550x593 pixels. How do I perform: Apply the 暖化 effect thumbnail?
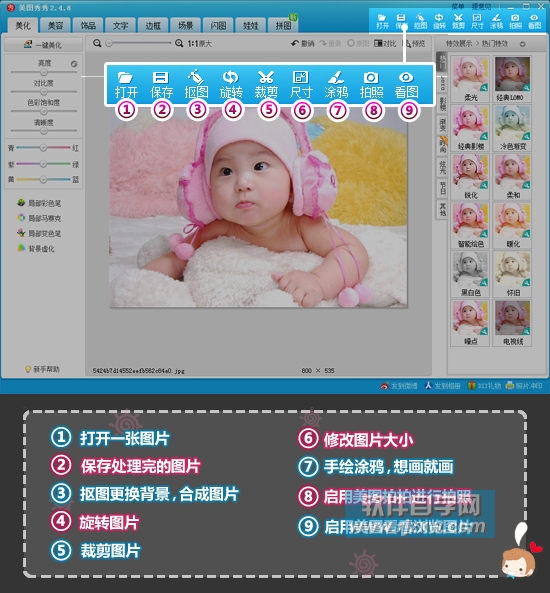512,225
